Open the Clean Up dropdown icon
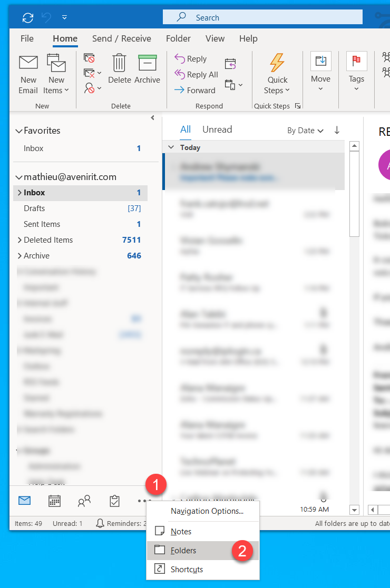 pos(92,73)
